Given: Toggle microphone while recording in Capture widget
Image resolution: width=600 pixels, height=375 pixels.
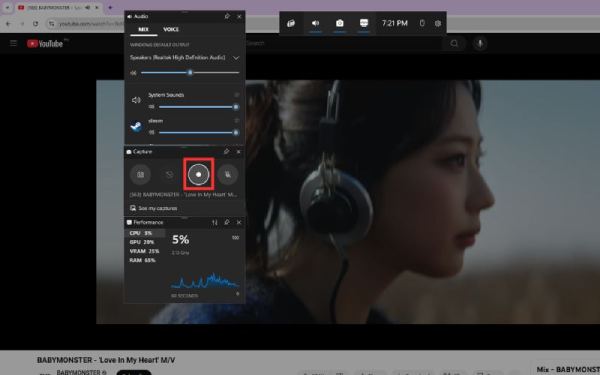Looking at the screenshot, I should tap(228, 174).
